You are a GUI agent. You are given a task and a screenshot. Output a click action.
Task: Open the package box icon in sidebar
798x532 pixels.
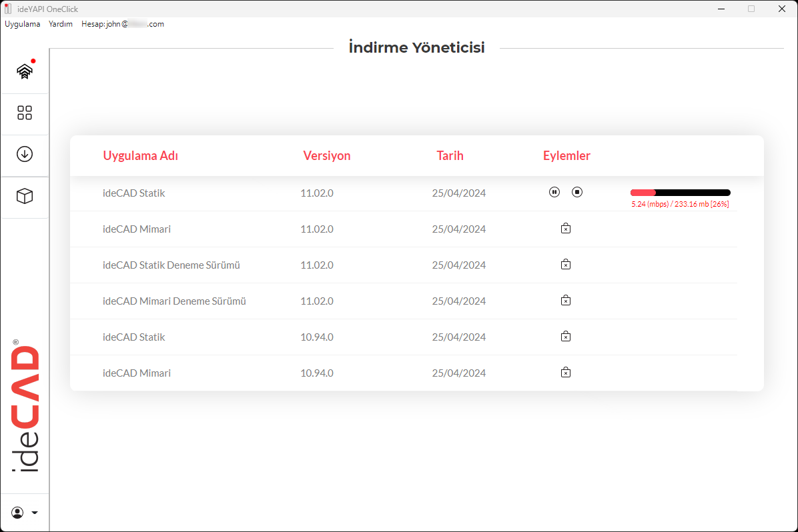(25, 196)
